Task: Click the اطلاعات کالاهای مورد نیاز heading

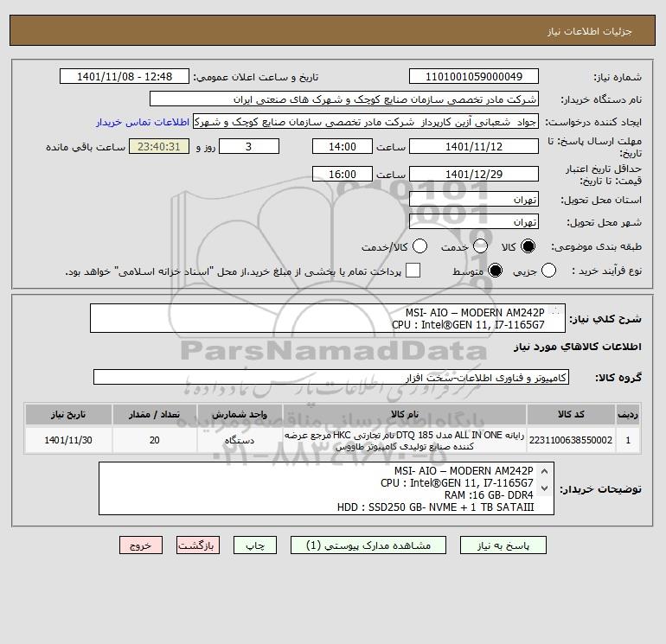Action: (x=577, y=347)
